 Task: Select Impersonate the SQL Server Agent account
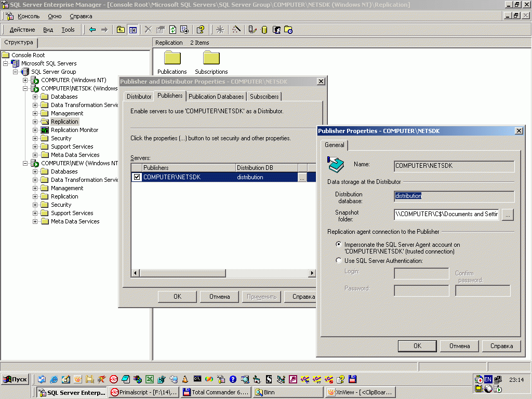(x=338, y=244)
